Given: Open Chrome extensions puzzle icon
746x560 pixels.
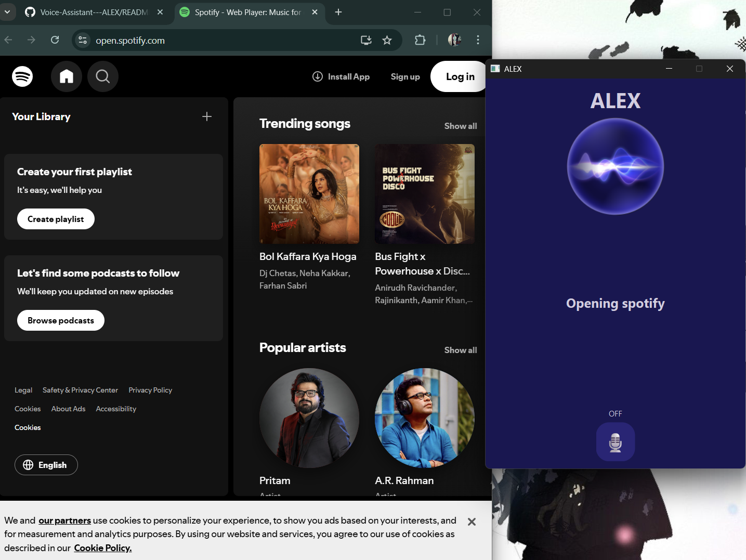Looking at the screenshot, I should coord(420,40).
